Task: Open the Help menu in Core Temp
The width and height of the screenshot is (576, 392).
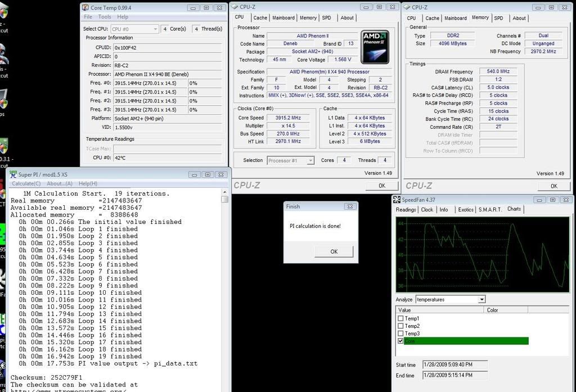Action: (123, 17)
